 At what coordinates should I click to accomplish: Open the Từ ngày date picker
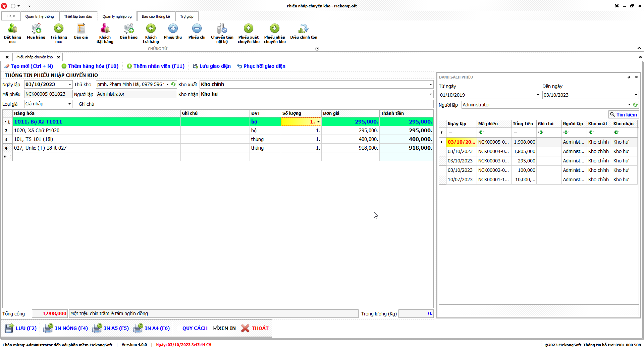[538, 95]
